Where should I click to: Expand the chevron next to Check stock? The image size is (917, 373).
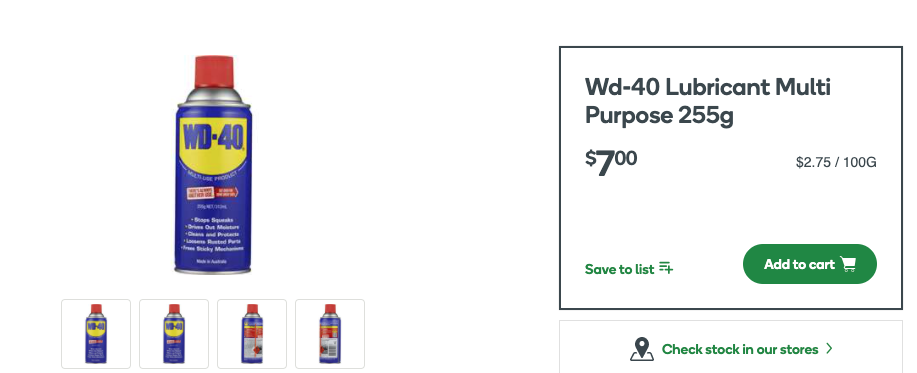click(829, 348)
